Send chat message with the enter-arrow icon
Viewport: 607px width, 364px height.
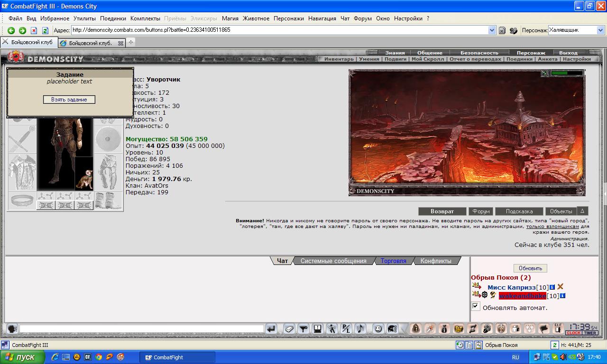coord(271,328)
